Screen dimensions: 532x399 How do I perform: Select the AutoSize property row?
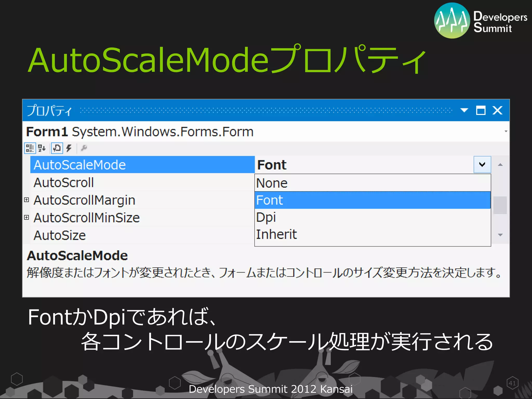(142, 235)
